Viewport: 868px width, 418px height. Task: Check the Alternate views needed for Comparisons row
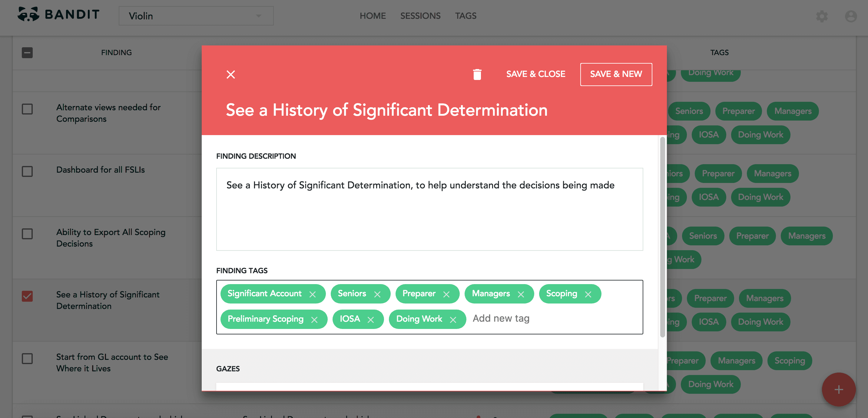pos(27,109)
